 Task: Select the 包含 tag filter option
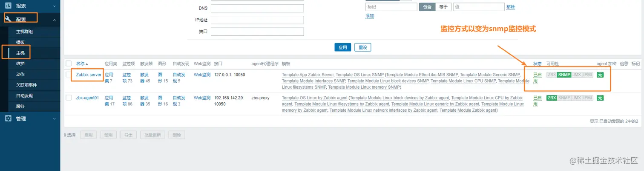click(x=427, y=7)
